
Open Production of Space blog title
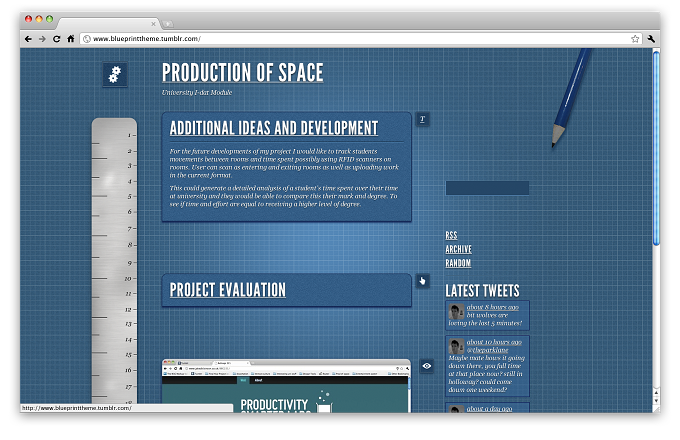coord(242,72)
